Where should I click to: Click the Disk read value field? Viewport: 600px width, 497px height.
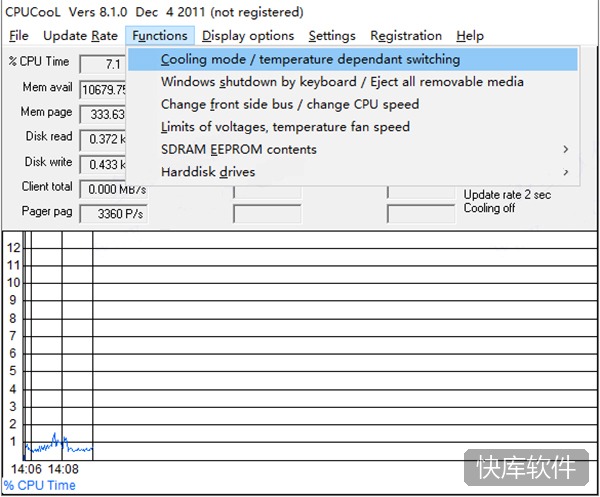click(103, 139)
